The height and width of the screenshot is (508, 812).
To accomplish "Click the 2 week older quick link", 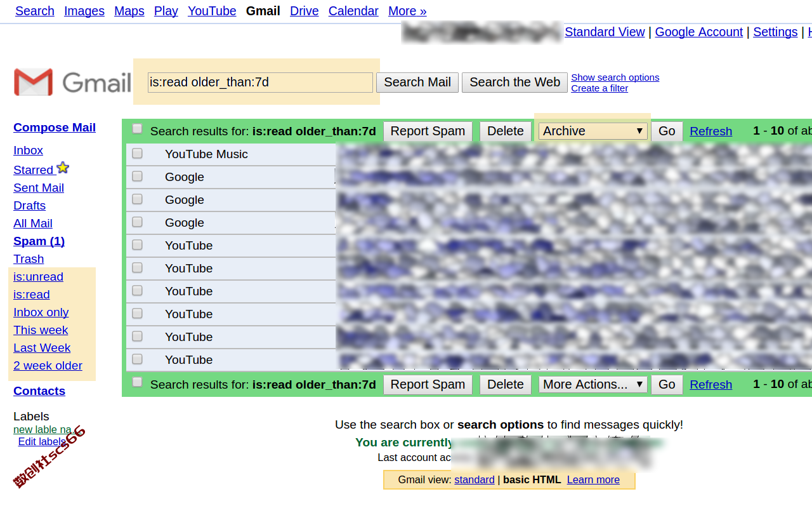I will tap(48, 365).
